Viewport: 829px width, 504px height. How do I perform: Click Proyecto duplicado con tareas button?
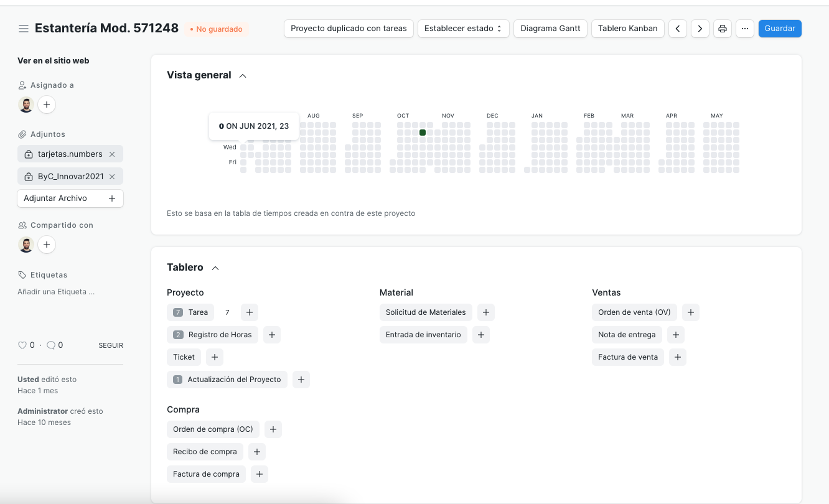coord(349,29)
